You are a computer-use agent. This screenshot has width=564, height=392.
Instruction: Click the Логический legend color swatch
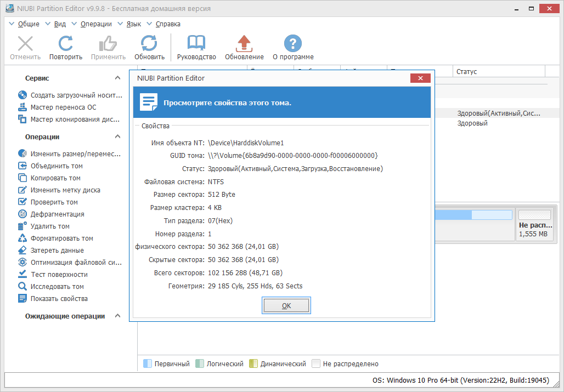(200, 363)
